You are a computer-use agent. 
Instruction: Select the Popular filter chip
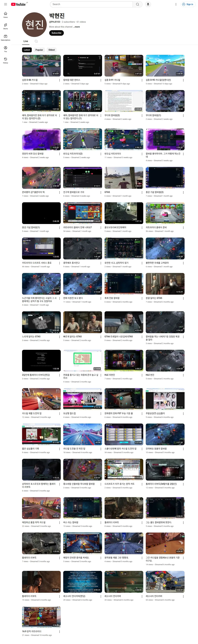click(39, 50)
